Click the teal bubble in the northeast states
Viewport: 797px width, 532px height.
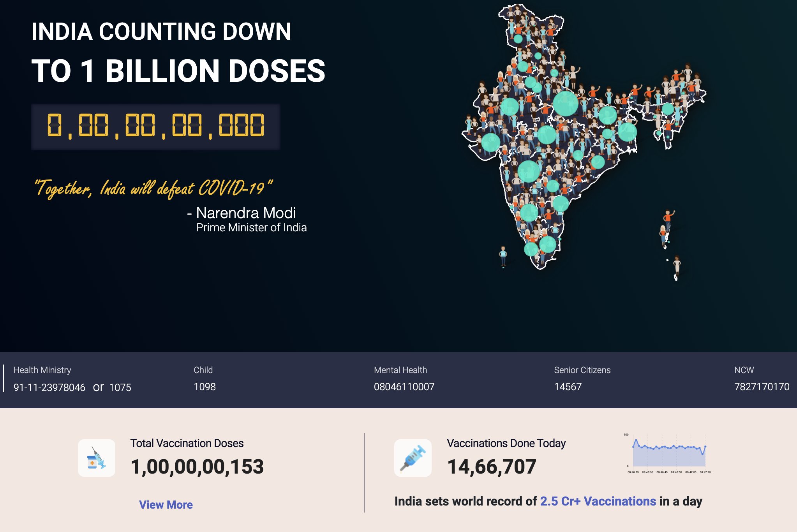[668, 109]
